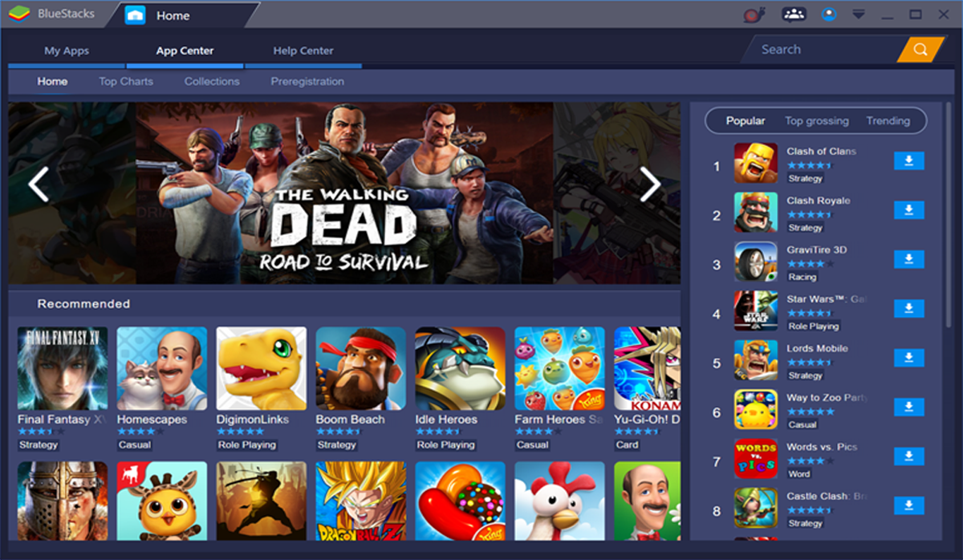The image size is (963, 560).
Task: Click inside the Search field
Action: [811, 49]
